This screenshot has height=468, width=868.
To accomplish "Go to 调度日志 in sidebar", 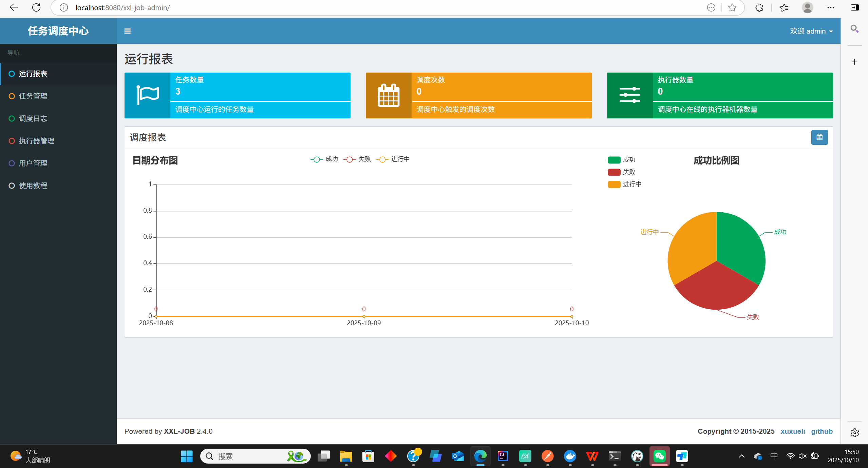I will click(33, 118).
